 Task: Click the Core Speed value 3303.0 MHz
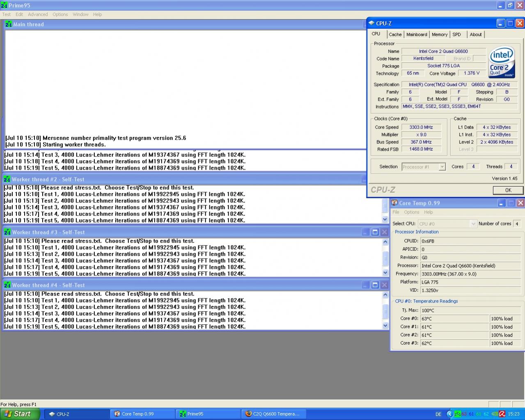[421, 127]
